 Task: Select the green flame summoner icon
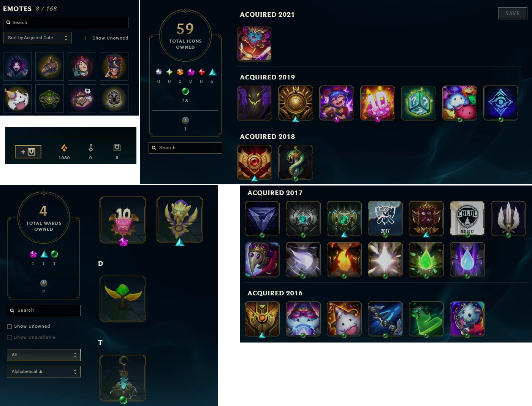(426, 260)
